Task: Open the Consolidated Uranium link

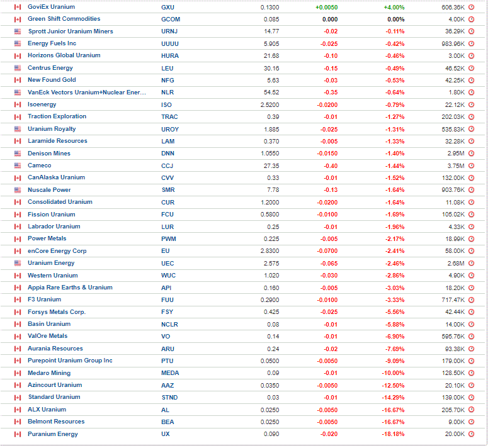Action: [60, 202]
